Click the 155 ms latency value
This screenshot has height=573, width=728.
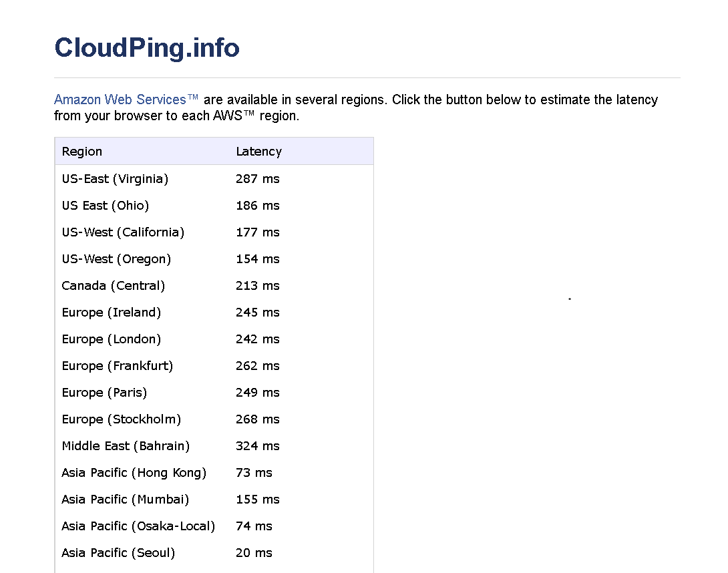click(x=258, y=499)
